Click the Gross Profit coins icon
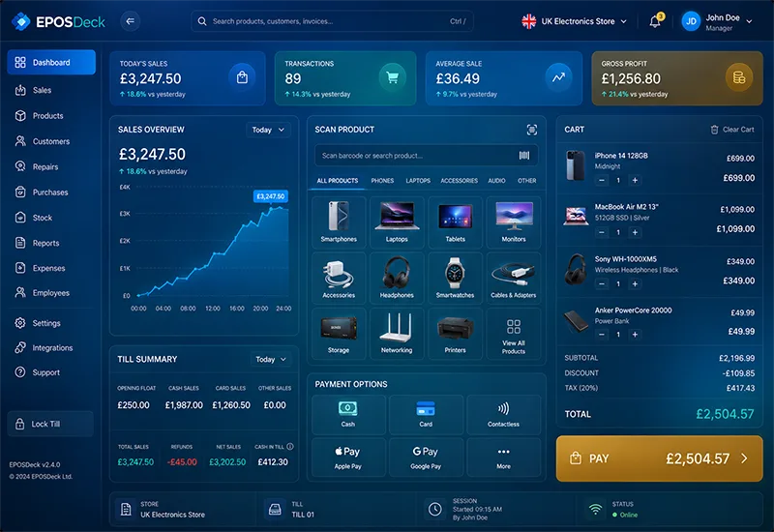 pos(739,77)
